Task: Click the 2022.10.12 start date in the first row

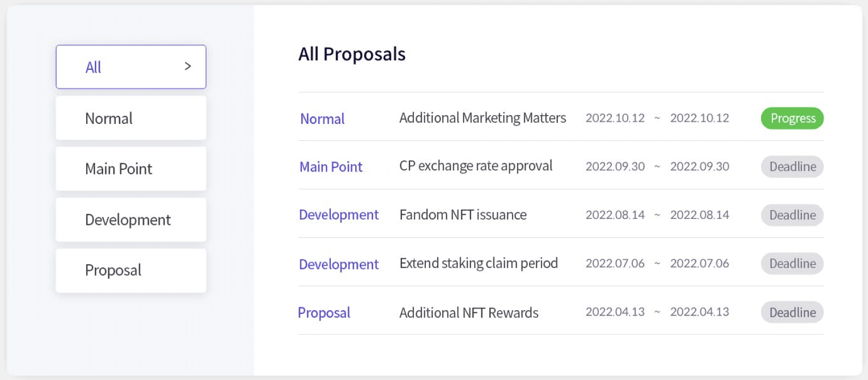Action: pyautogui.click(x=615, y=118)
